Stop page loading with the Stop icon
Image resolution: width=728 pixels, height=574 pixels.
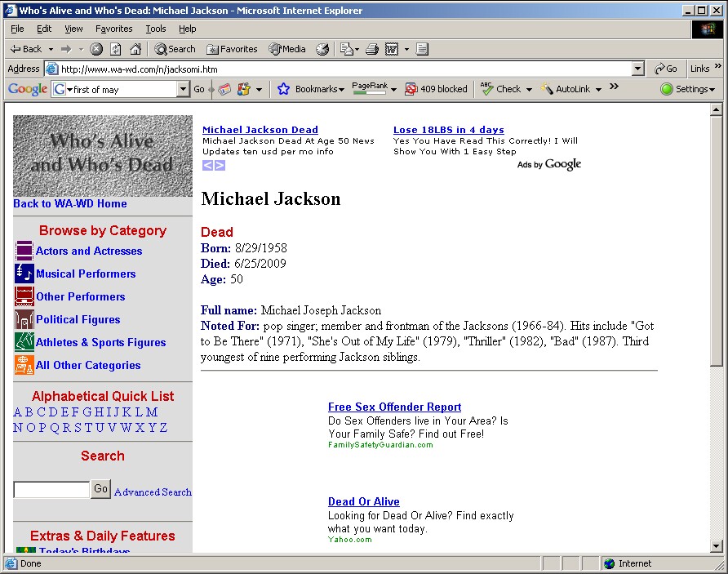[x=96, y=49]
